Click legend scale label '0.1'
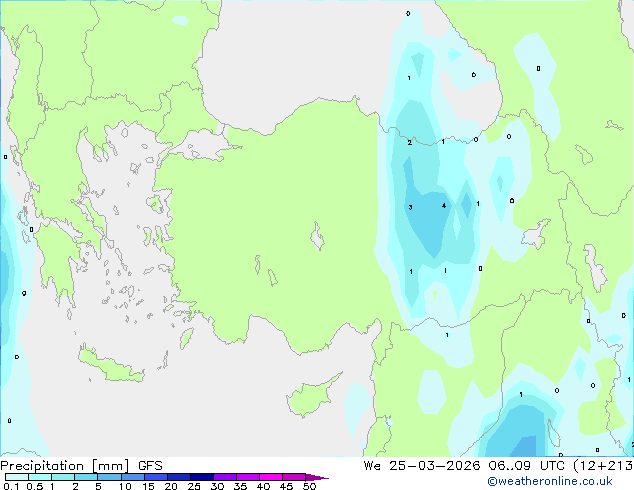This screenshot has height=490, width=634. pyautogui.click(x=11, y=486)
